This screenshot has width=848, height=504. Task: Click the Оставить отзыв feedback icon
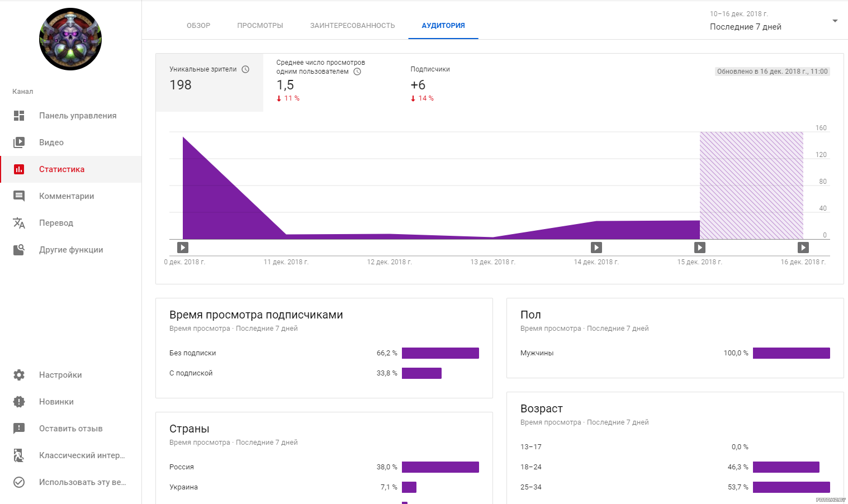(19, 429)
